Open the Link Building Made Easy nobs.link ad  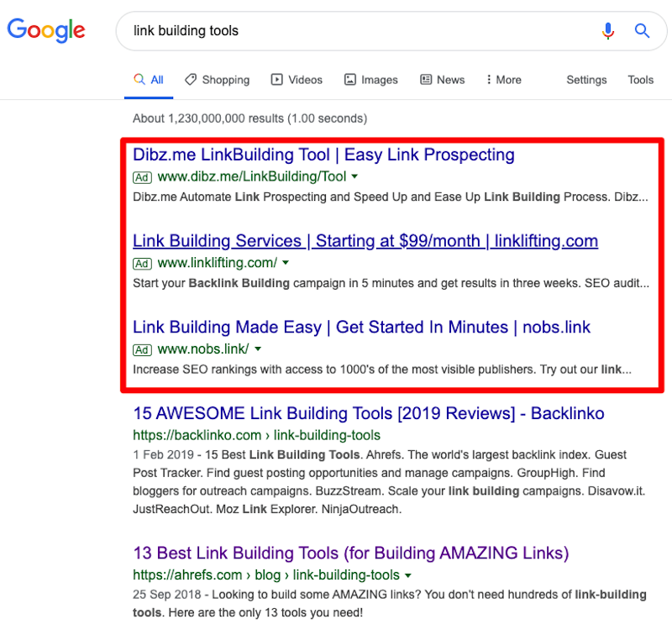(x=361, y=327)
